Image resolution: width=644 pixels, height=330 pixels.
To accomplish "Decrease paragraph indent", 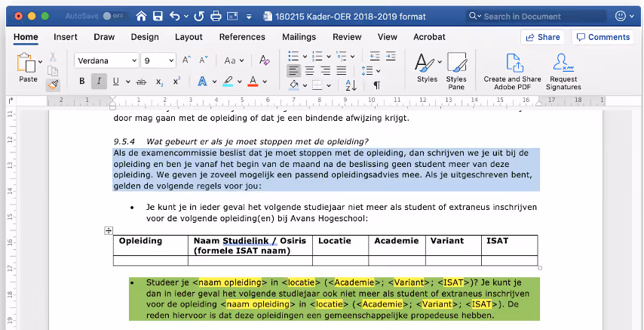I will tap(375, 57).
